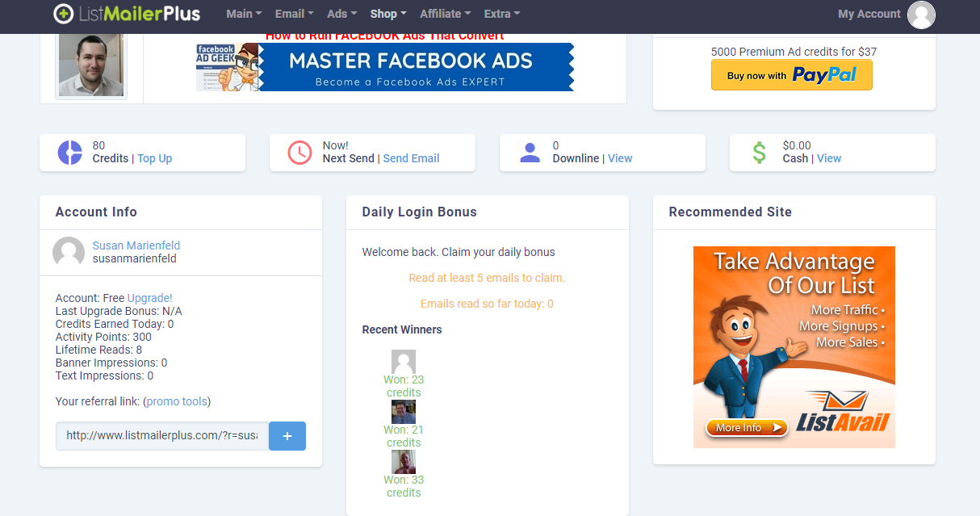Click the Top Up credits link
Screen dimensions: 980x516
pos(155,158)
